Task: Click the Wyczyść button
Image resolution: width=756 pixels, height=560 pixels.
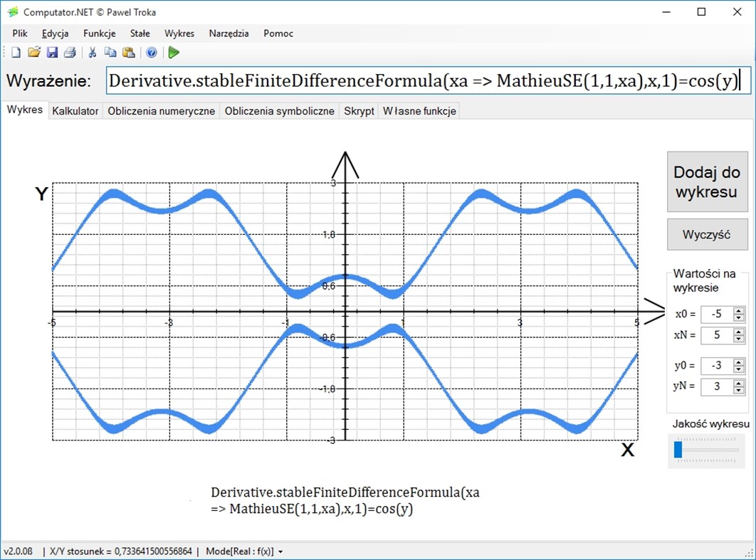Action: 707,235
